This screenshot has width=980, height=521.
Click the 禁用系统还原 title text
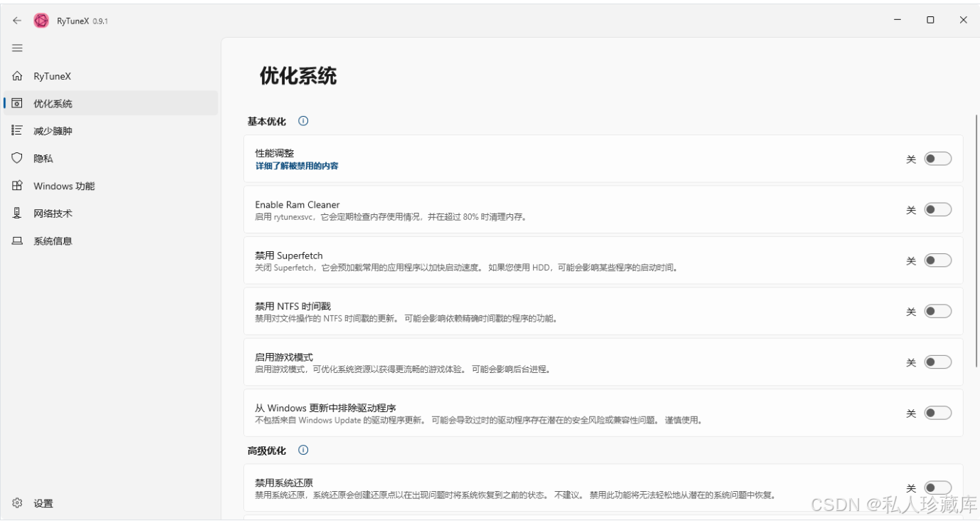coord(284,483)
